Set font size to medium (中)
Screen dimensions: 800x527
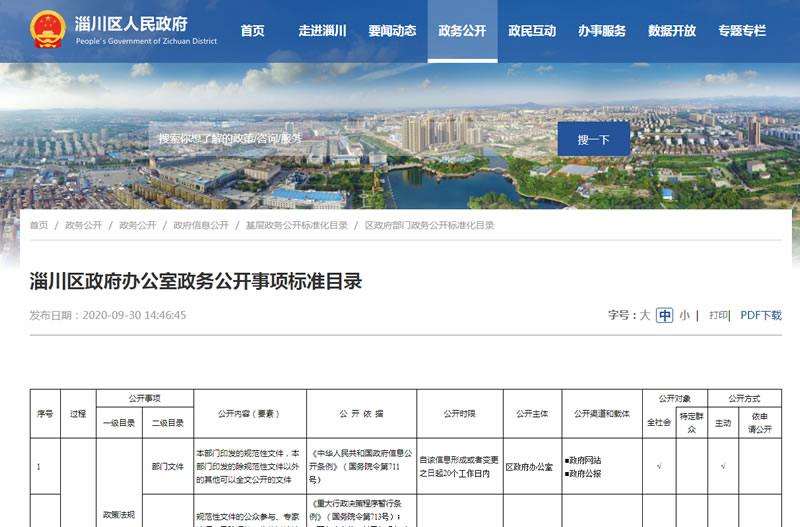(665, 315)
